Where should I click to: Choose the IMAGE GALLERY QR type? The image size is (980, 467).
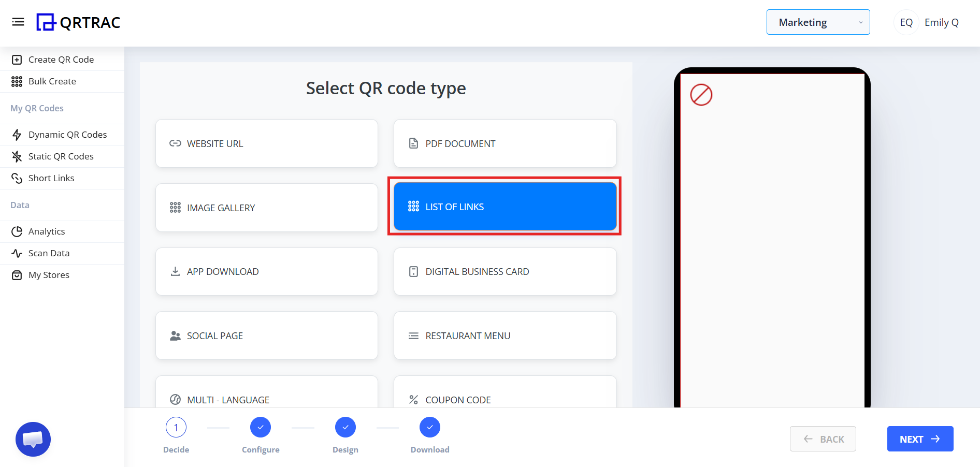(266, 207)
